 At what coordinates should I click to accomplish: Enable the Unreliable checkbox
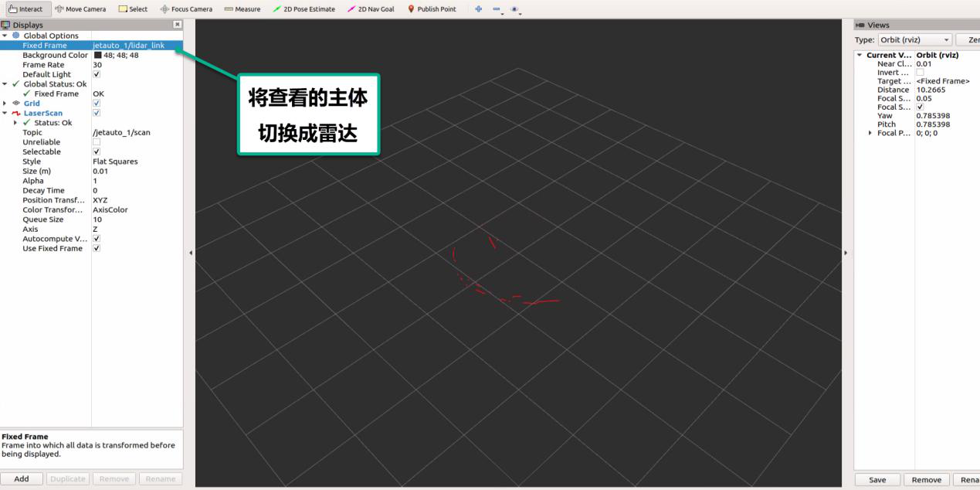pos(97,142)
